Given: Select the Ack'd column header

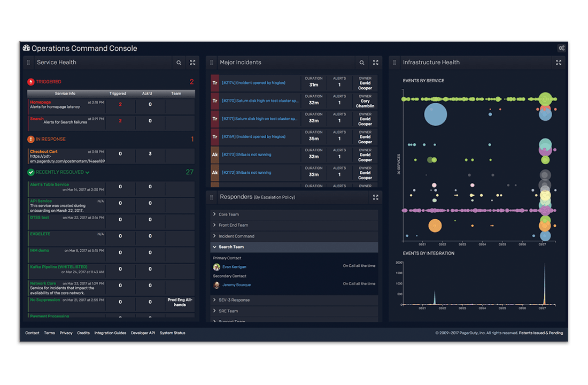Looking at the screenshot, I should pos(147,94).
